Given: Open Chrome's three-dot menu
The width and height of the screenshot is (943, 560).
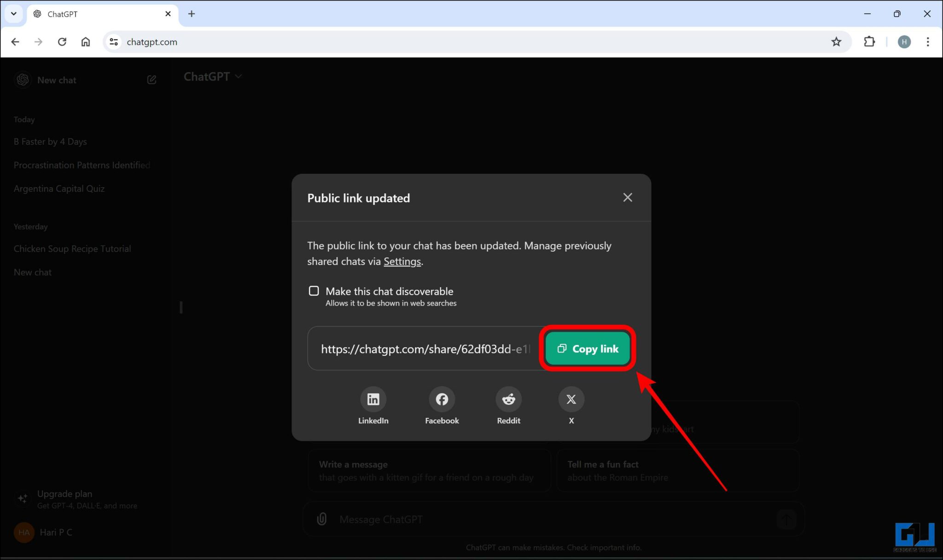Looking at the screenshot, I should click(x=928, y=41).
